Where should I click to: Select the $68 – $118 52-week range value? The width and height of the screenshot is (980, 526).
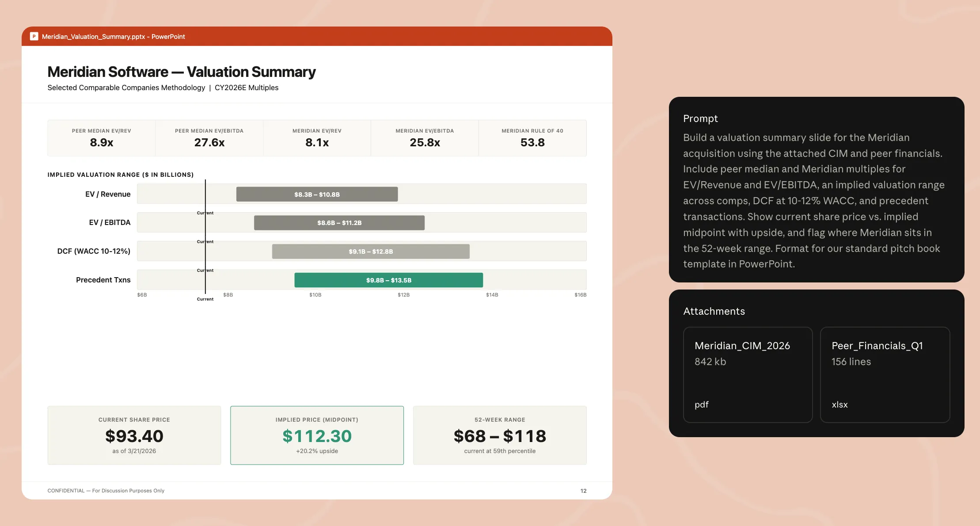500,436
